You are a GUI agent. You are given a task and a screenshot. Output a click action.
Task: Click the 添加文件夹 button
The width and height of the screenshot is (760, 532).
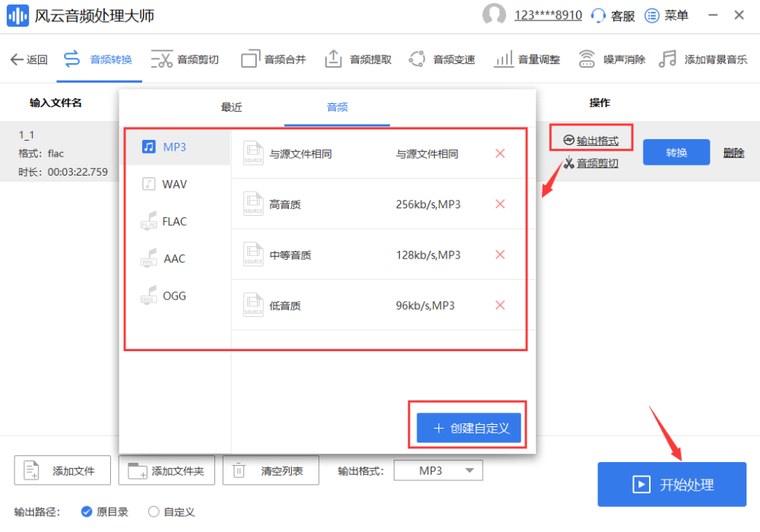[166, 470]
